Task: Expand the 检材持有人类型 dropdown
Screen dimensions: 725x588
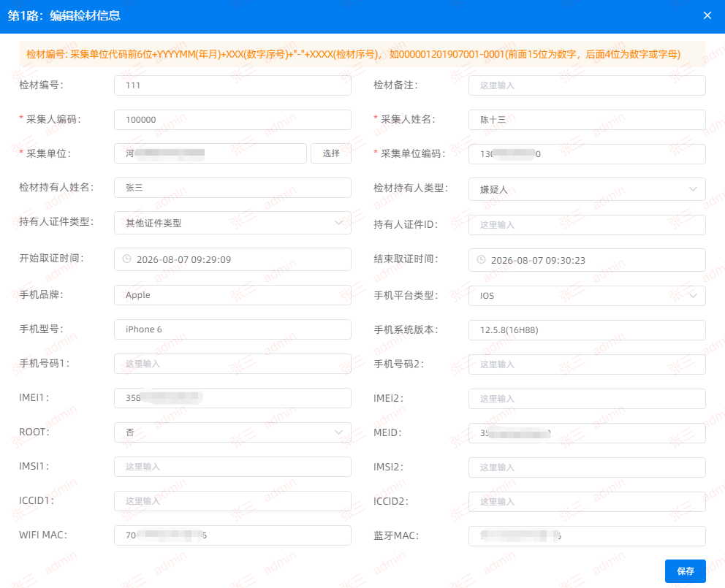Action: point(587,189)
